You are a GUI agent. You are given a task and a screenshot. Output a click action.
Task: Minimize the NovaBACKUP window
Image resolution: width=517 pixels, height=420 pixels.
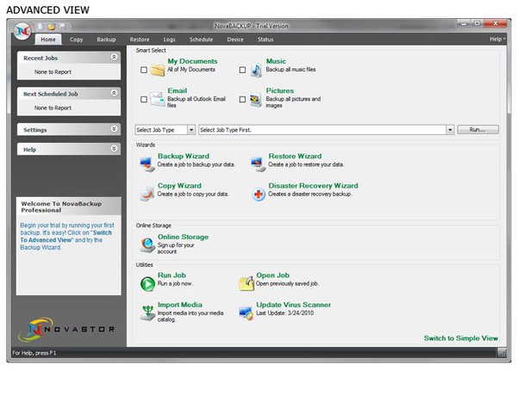464,23
